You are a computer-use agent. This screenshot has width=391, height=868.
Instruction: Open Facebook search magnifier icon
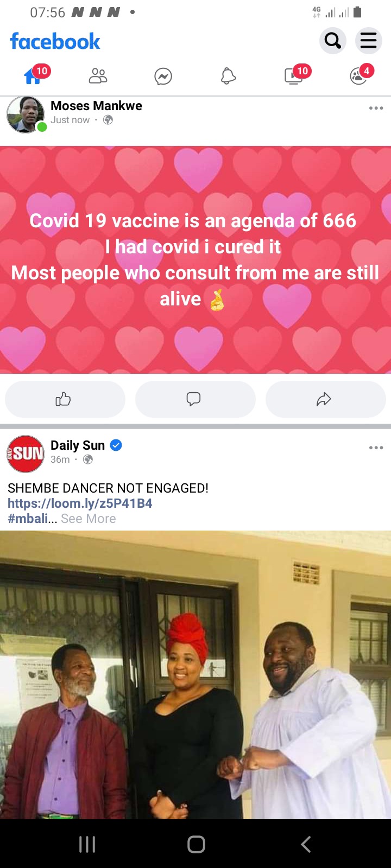click(x=332, y=41)
